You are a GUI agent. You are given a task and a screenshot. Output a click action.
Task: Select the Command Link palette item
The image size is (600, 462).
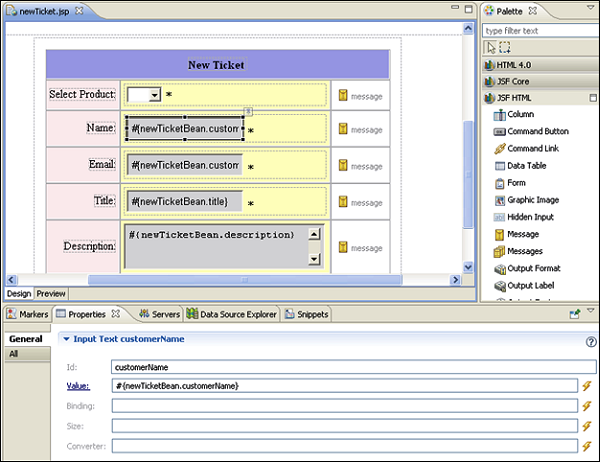(532, 148)
